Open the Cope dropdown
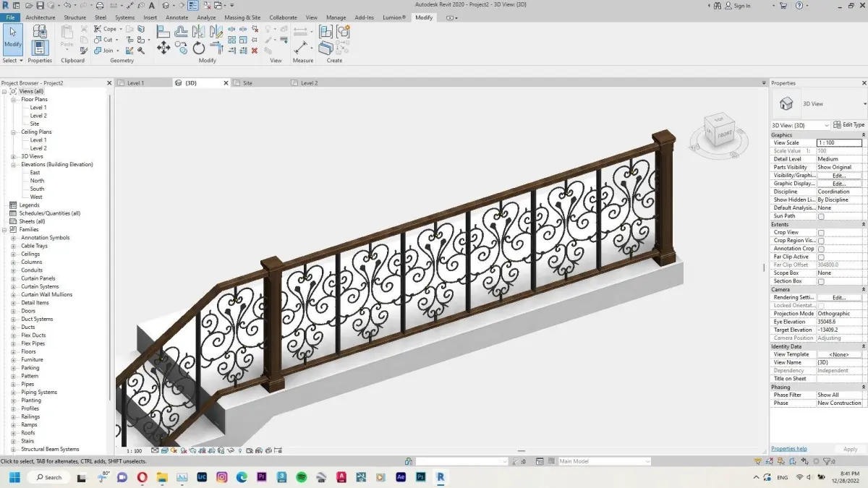The height and width of the screenshot is (488, 868). coord(121,30)
